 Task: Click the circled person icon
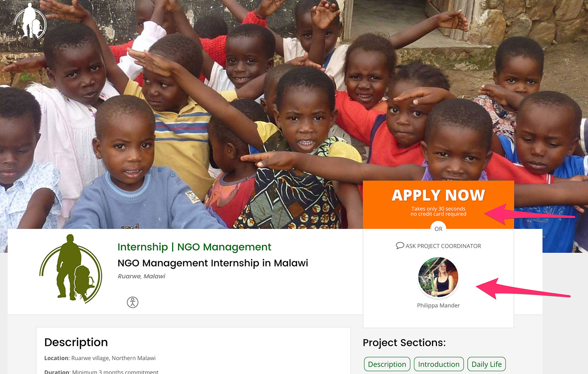[132, 302]
